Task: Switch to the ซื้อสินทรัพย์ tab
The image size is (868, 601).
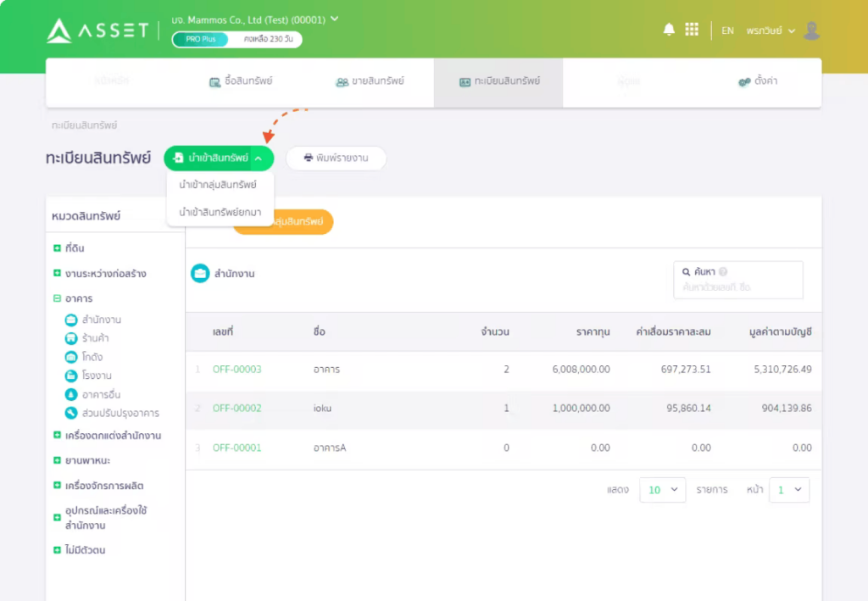Action: pos(240,81)
